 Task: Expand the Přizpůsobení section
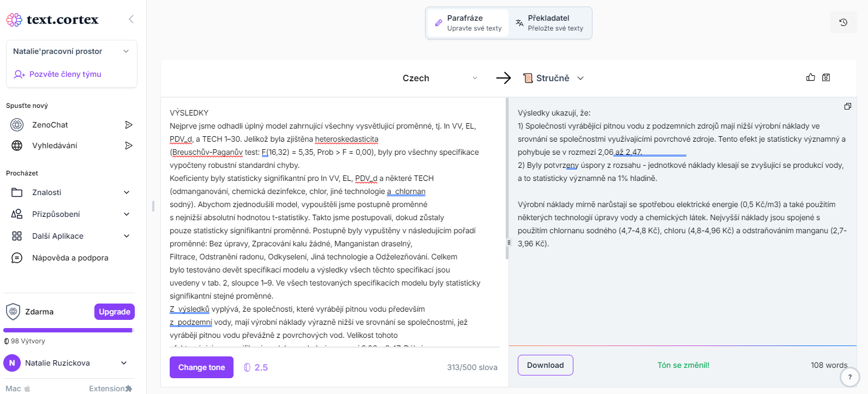[127, 214]
